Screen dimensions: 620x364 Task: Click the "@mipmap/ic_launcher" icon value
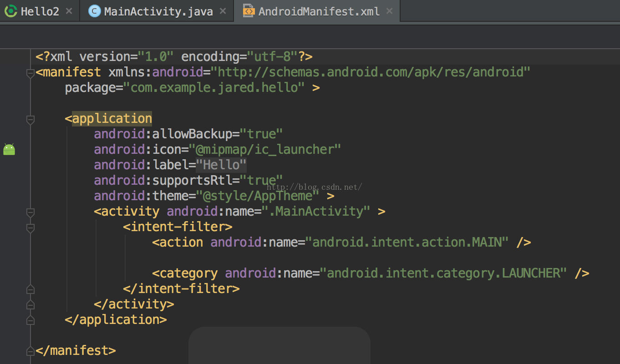265,149
